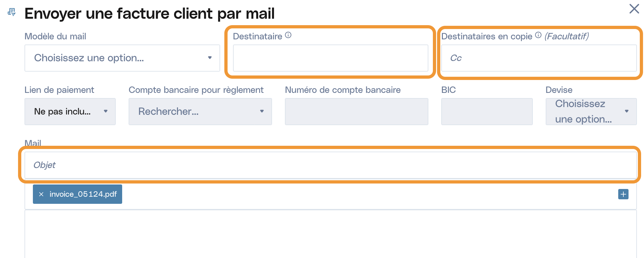Click the dropdown arrow of Modèle du mail

(x=210, y=58)
